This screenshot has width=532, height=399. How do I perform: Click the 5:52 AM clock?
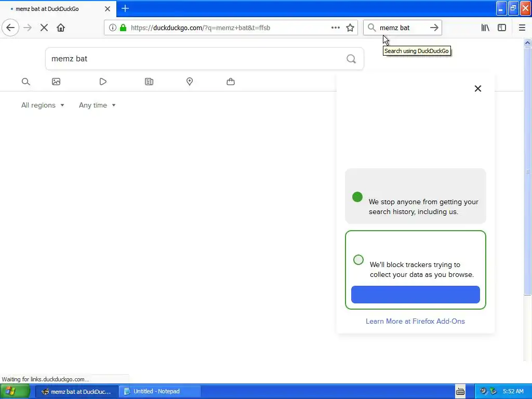pyautogui.click(x=513, y=391)
